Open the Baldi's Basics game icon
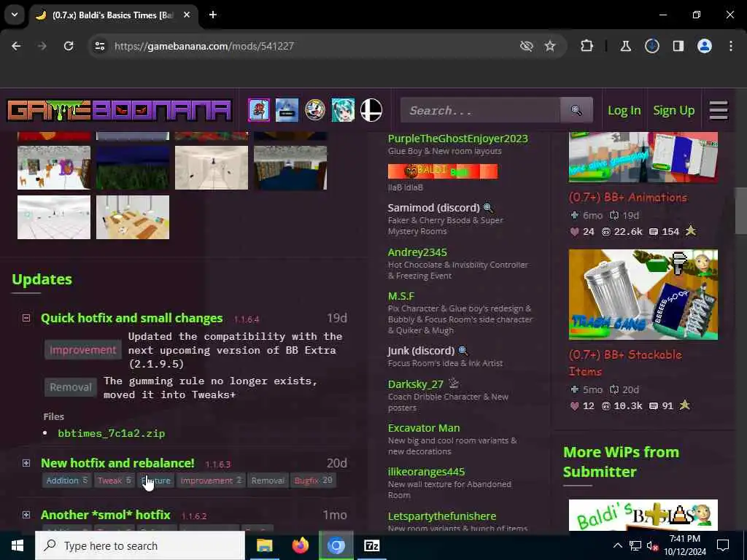Image resolution: width=747 pixels, height=560 pixels. (259, 111)
